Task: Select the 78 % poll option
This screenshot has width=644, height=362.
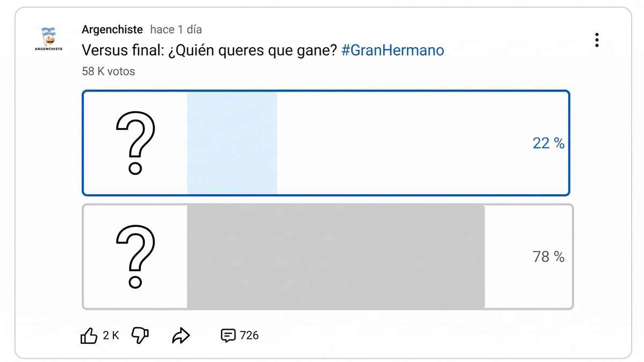Action: tap(327, 257)
